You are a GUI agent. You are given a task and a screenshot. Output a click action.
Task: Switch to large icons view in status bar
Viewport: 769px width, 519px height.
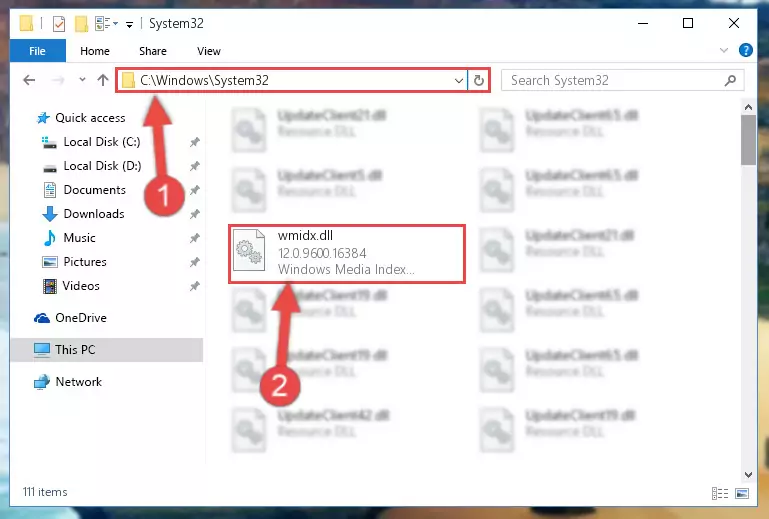pyautogui.click(x=742, y=493)
